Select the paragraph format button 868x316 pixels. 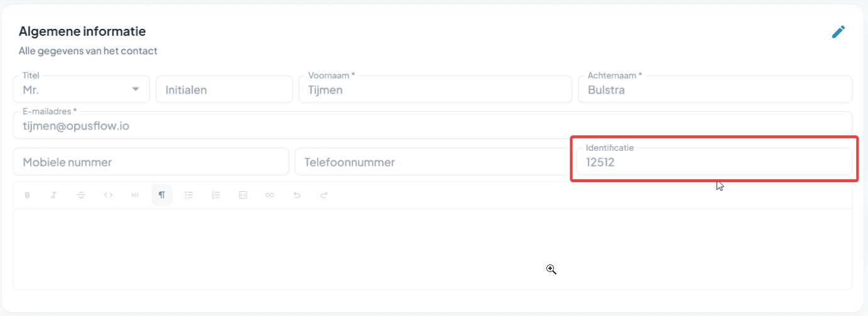162,195
